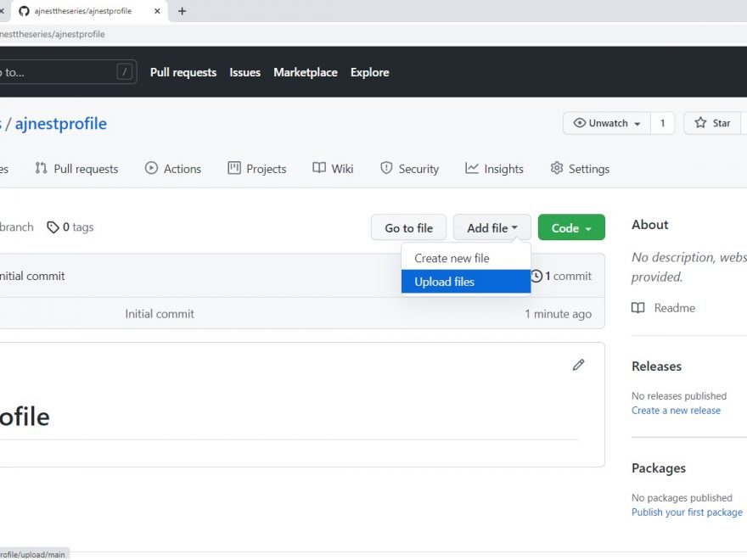Screen dimensions: 747x560
Task: Click the tag icon beside 0 tags
Action: (x=53, y=227)
